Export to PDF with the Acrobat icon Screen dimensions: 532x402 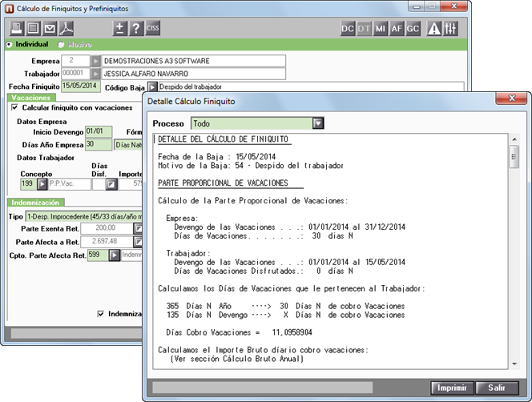pos(66,29)
